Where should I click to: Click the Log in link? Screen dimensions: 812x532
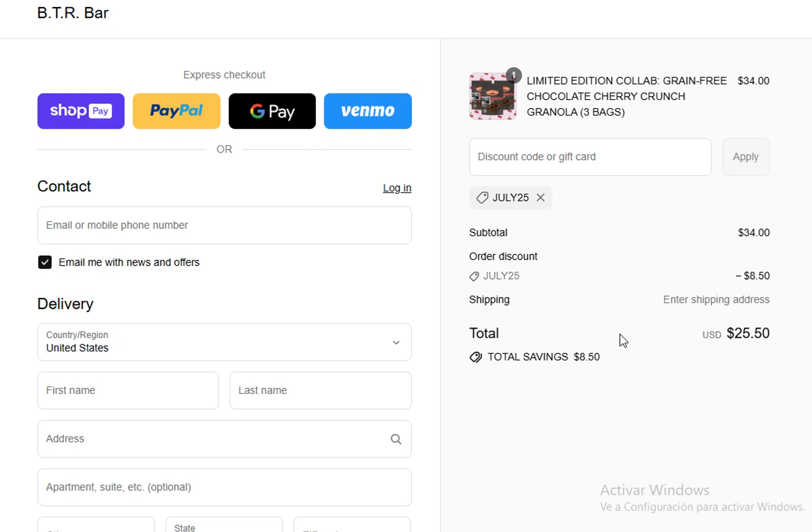click(397, 188)
